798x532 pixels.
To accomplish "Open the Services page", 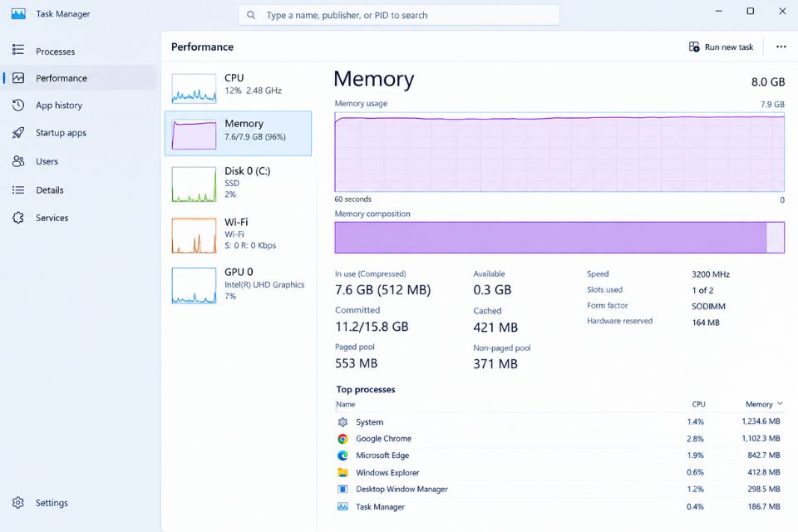I will coord(80,218).
